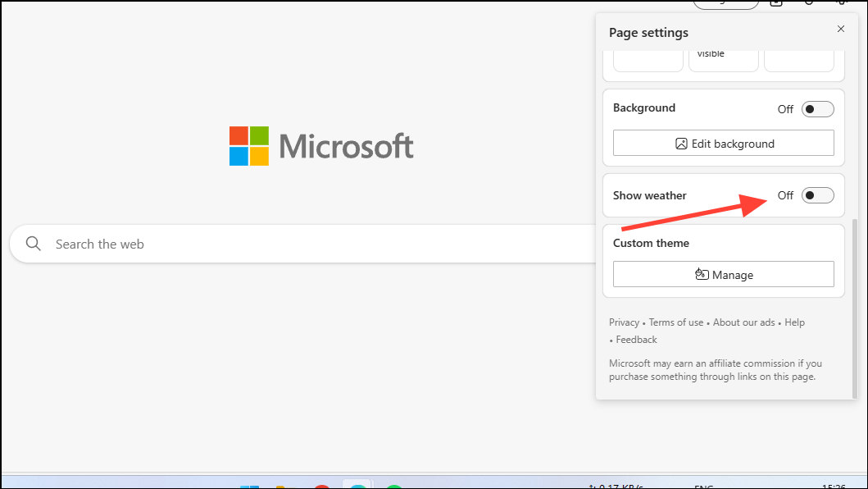
Task: Open the custom theme Manage button
Action: tap(723, 274)
